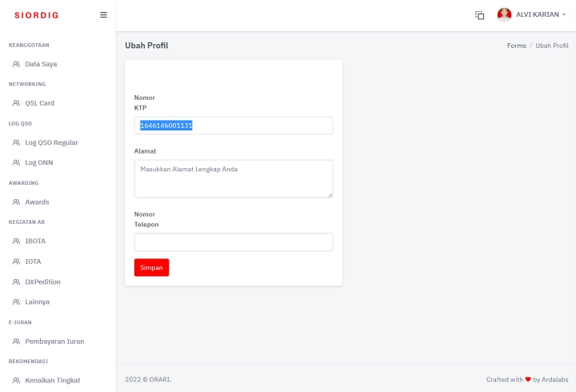The width and height of the screenshot is (576, 392).
Task: Click the Forms breadcrumb link
Action: coord(516,46)
